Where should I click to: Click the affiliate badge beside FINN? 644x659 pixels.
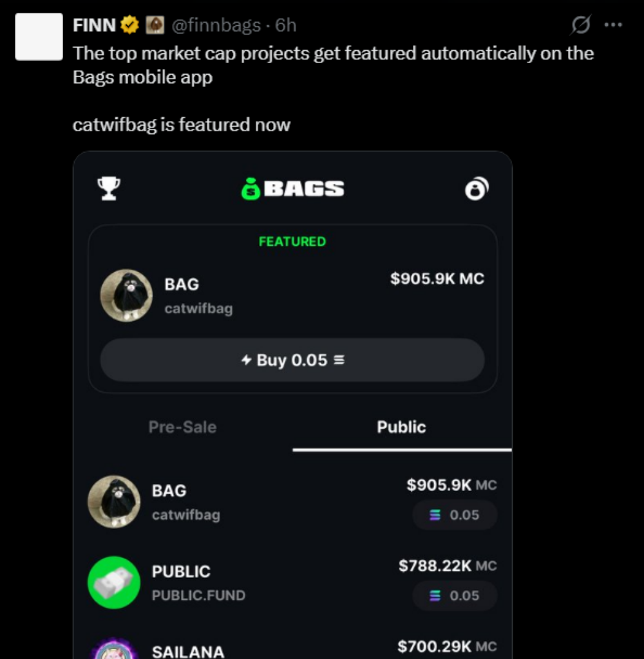(x=155, y=25)
